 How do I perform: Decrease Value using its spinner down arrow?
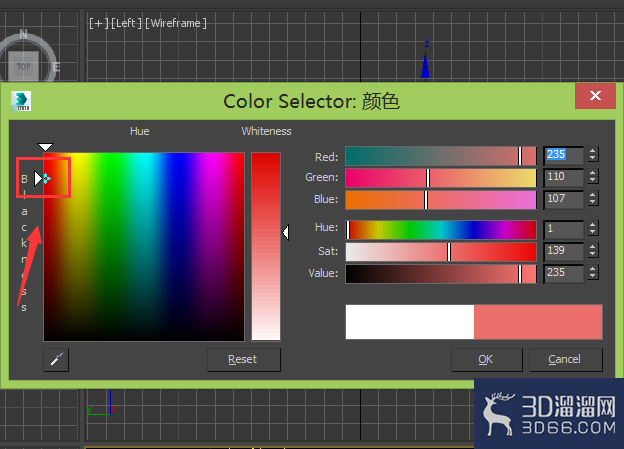click(593, 276)
